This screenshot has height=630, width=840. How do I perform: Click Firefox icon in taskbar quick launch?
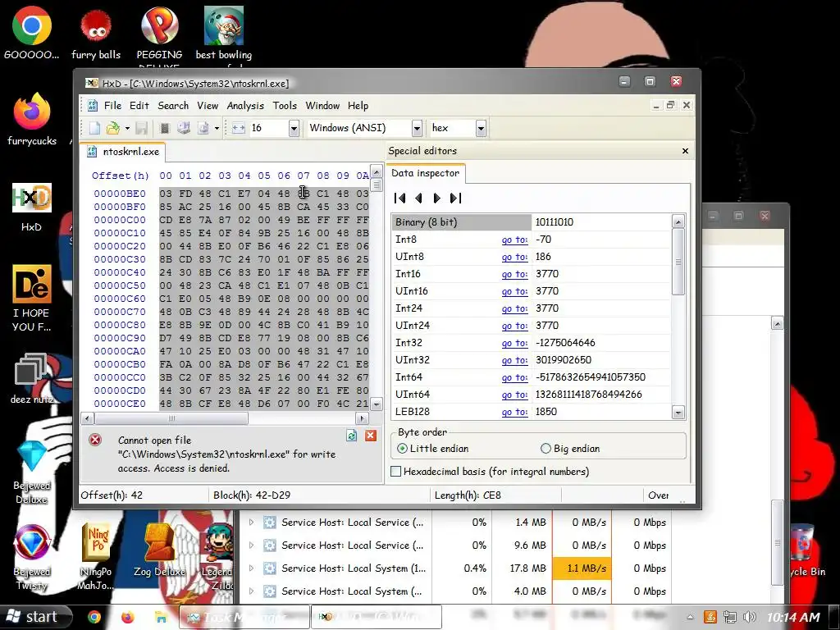[x=127, y=617]
